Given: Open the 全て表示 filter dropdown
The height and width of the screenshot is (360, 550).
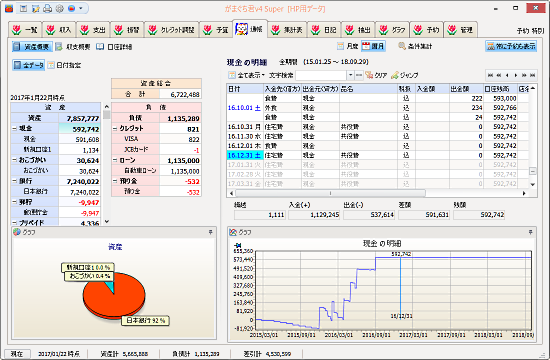Looking at the screenshot, I should [247, 75].
